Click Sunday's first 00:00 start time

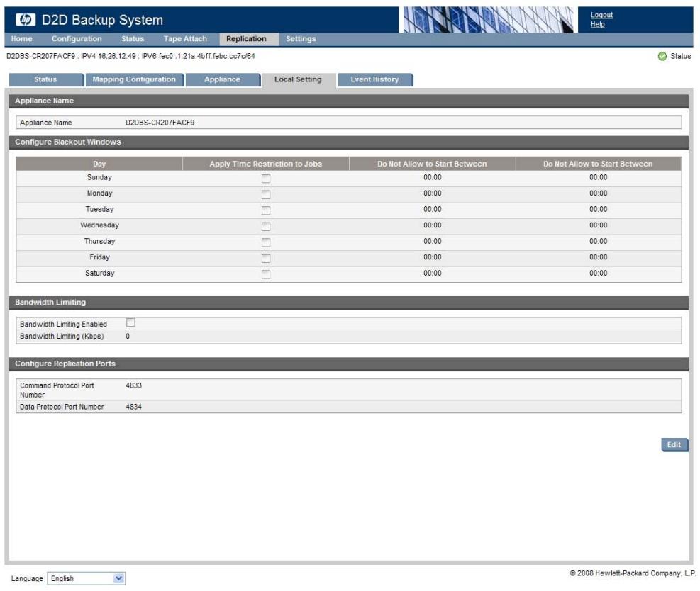tap(432, 178)
